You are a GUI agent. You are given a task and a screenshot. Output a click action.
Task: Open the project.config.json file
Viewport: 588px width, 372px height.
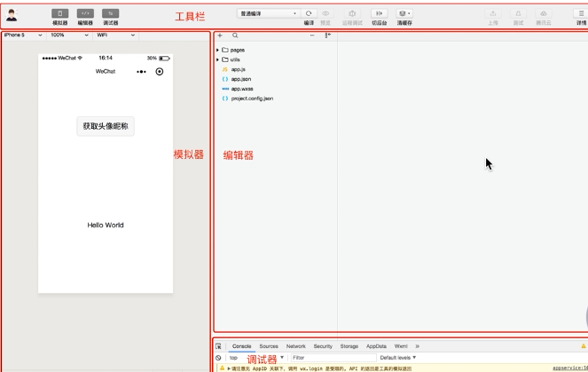click(x=252, y=99)
